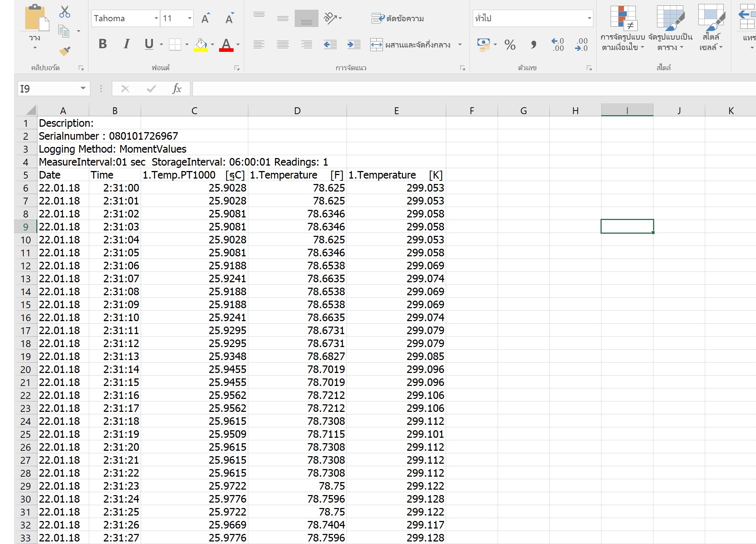Click the Percent Style icon
The image size is (756, 544).
[x=510, y=45]
